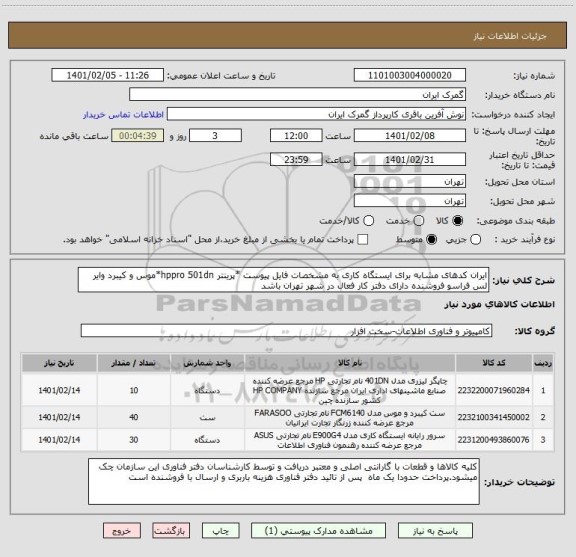Toggle the Islamic treasury payment checkbox
Image resolution: width=576 pixels, height=557 pixels.
(363, 240)
